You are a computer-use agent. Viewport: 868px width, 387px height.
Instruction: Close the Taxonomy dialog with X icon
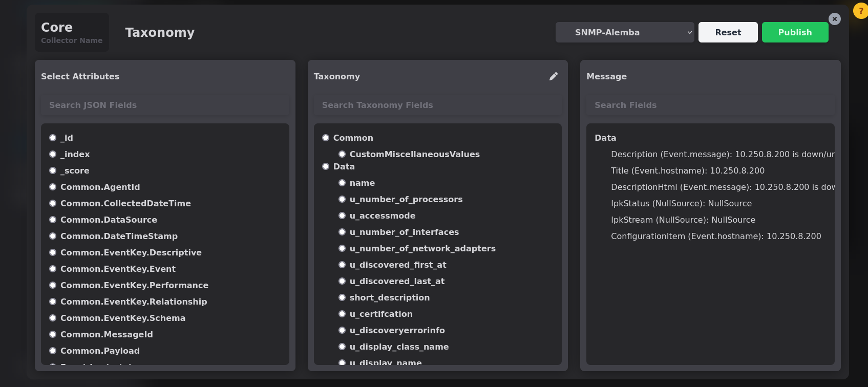click(835, 19)
